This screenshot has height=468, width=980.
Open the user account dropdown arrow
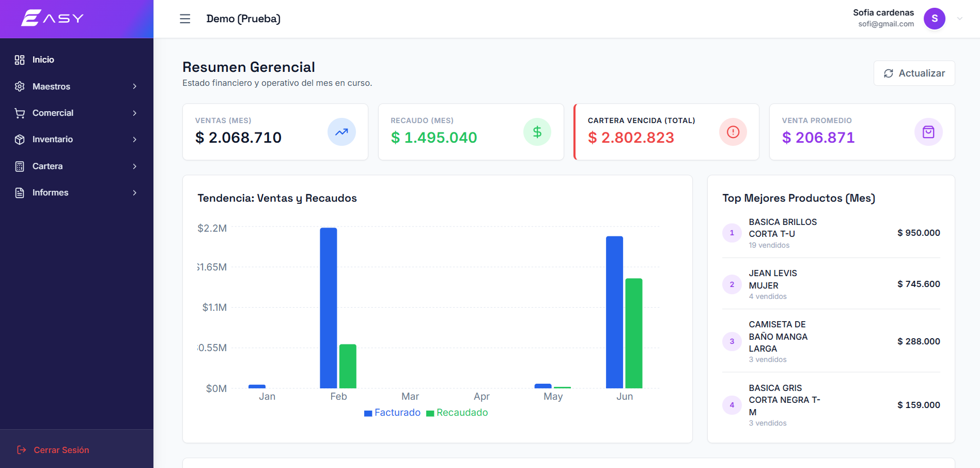click(x=960, y=19)
